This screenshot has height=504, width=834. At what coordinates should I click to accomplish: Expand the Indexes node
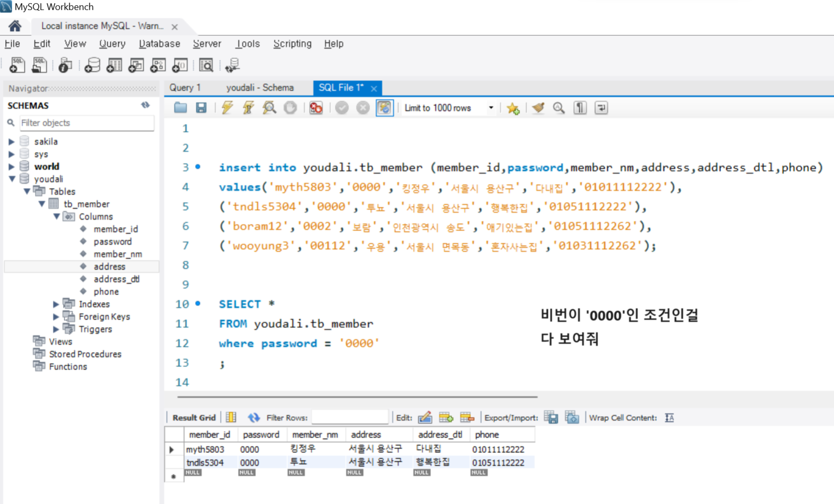56,304
